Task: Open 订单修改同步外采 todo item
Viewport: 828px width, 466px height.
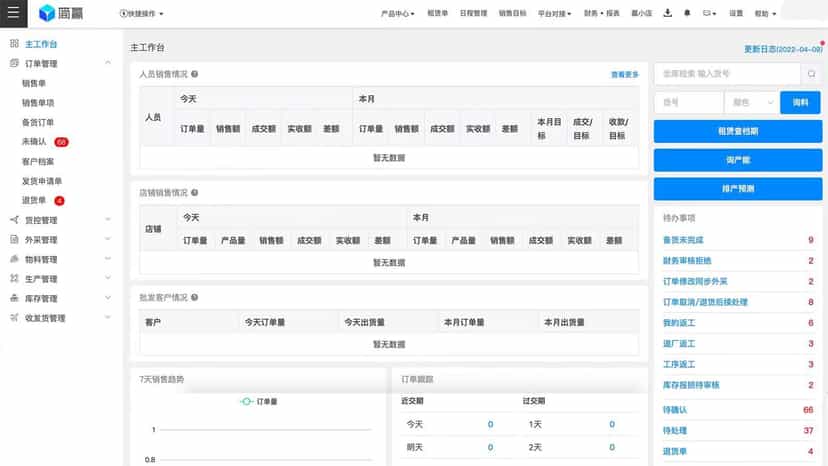Action: point(695,281)
